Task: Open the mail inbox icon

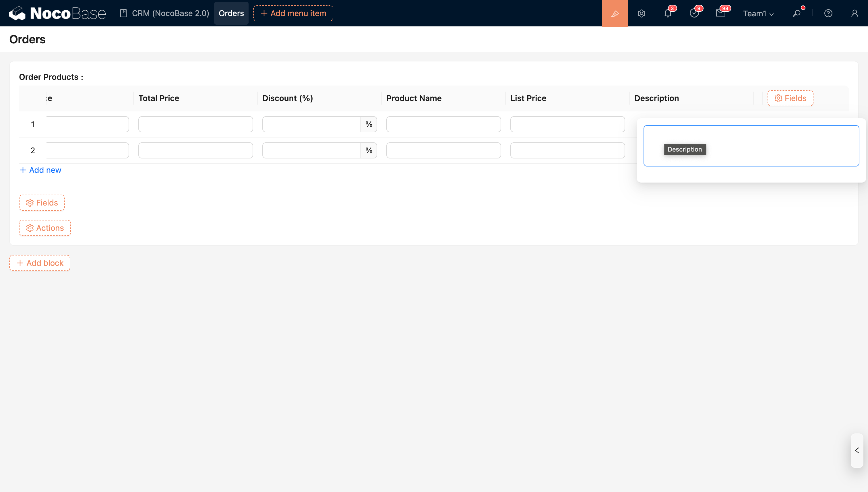Action: tap(720, 13)
